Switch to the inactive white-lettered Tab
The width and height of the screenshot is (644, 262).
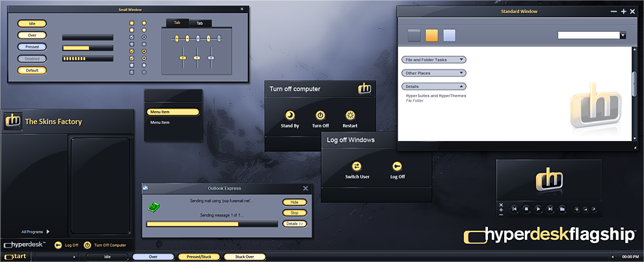tap(200, 23)
